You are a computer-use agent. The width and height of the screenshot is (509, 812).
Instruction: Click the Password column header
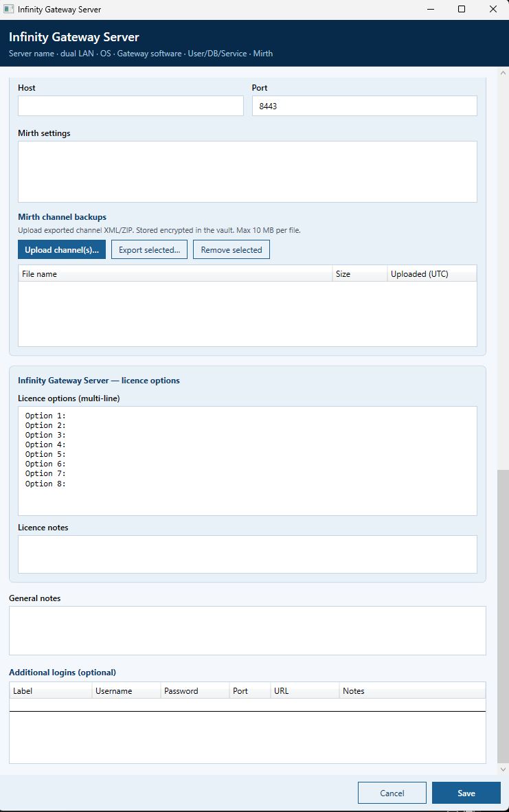tap(194, 690)
